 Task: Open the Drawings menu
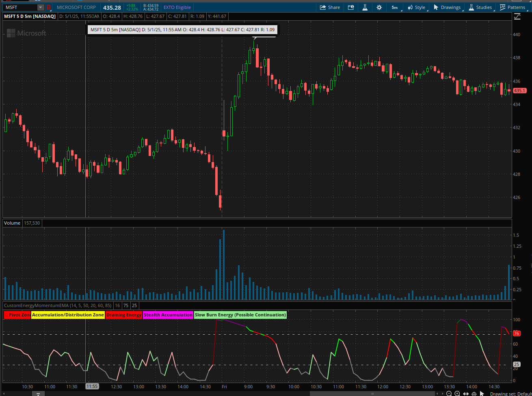pyautogui.click(x=447, y=7)
